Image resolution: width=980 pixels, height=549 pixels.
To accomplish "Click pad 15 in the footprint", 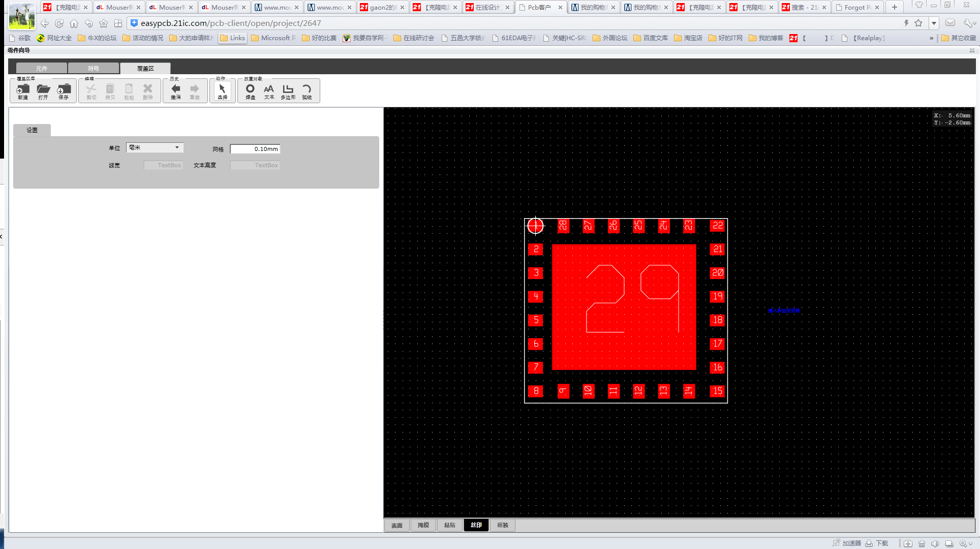I will pyautogui.click(x=718, y=391).
